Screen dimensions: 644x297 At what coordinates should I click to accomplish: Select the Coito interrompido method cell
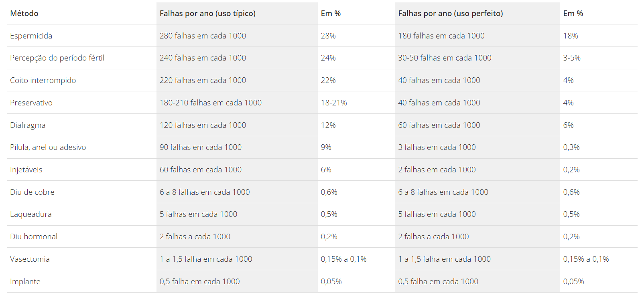(43, 80)
